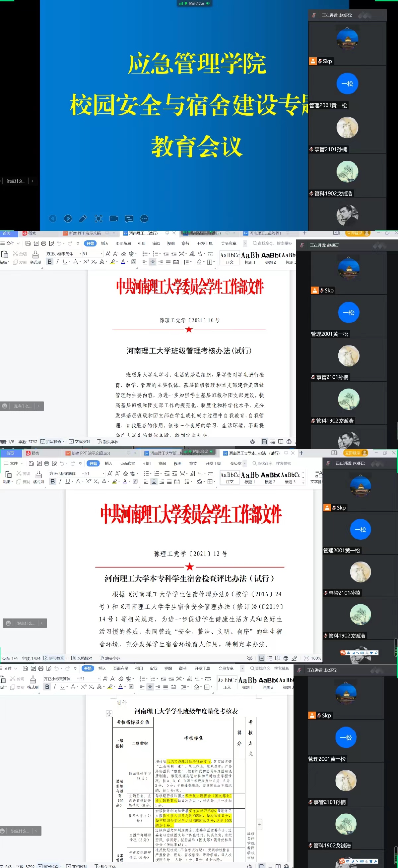Click the plus new-tab icon beside 河南理工...最终稿) tab
The width and height of the screenshot is (398, 868).
[304, 233]
